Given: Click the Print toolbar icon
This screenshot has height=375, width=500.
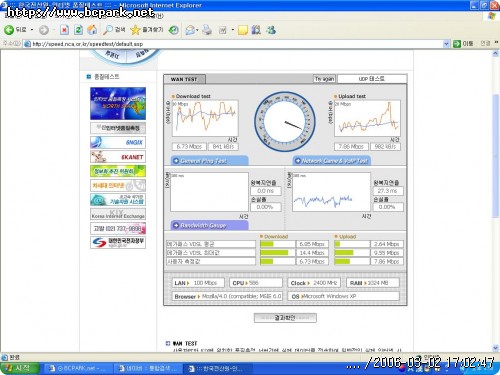Looking at the screenshot, I should pyautogui.click(x=207, y=30).
